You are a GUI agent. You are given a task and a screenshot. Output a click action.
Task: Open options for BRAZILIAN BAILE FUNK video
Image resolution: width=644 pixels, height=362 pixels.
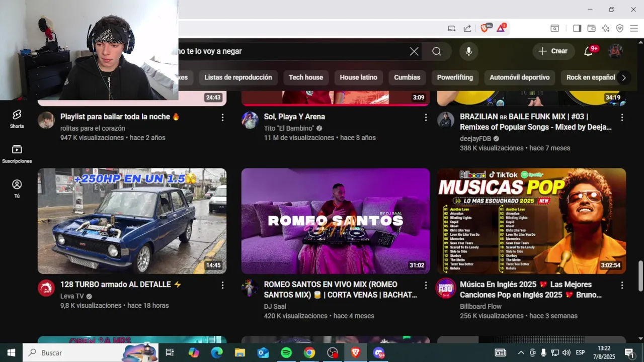click(622, 117)
